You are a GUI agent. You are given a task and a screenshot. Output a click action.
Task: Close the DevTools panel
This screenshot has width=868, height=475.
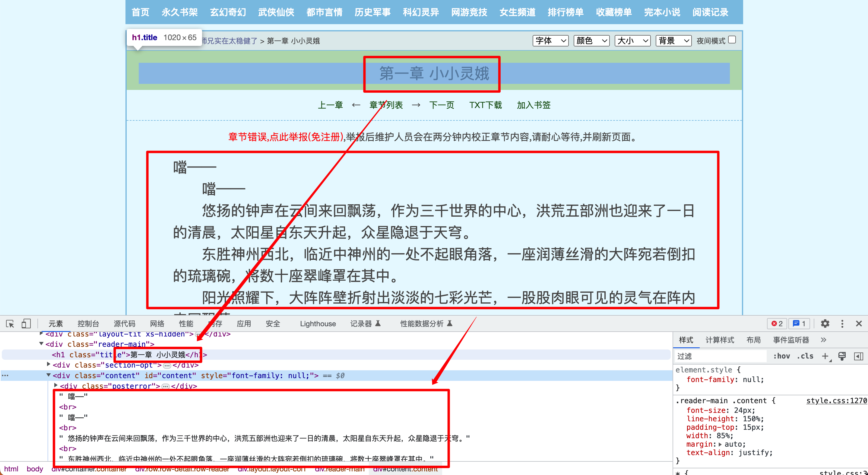(859, 324)
